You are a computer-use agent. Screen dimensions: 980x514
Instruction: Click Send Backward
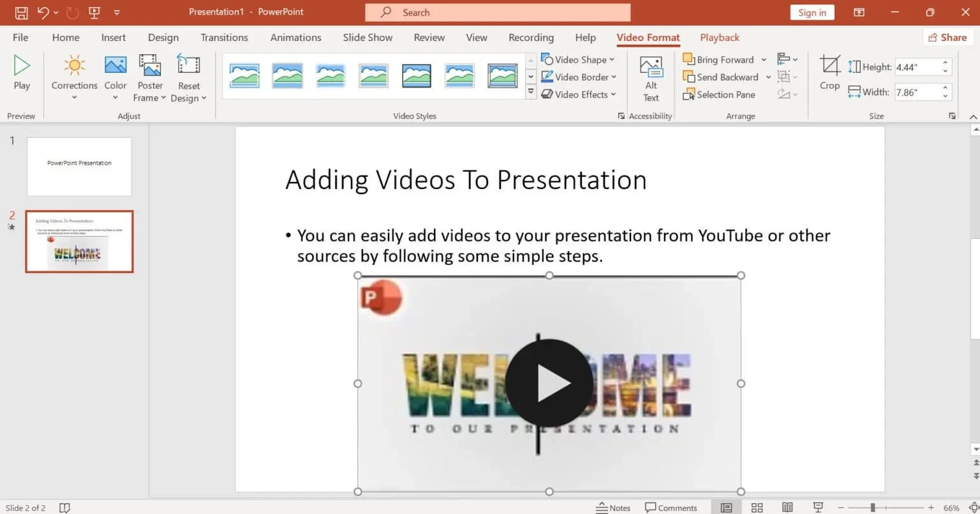[721, 77]
